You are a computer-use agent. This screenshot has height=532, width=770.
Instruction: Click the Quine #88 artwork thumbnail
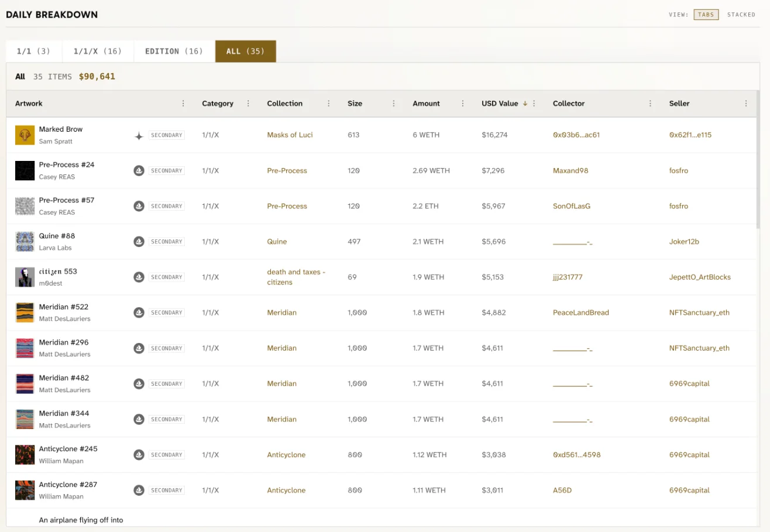click(25, 242)
